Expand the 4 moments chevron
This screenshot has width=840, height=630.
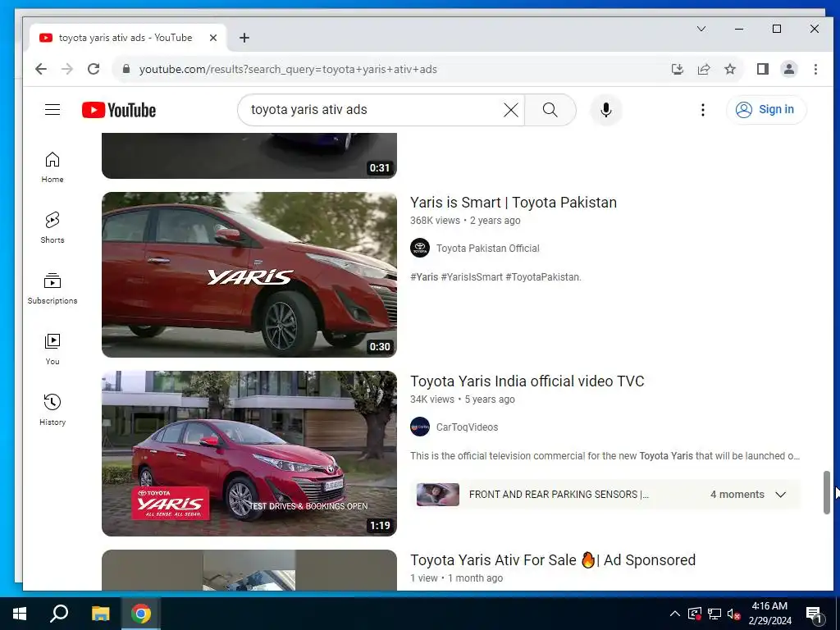(781, 495)
